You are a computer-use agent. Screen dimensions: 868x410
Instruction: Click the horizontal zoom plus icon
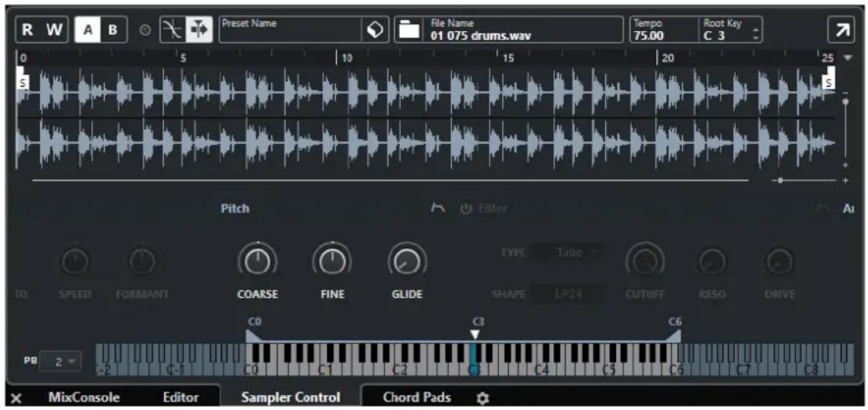tap(845, 181)
